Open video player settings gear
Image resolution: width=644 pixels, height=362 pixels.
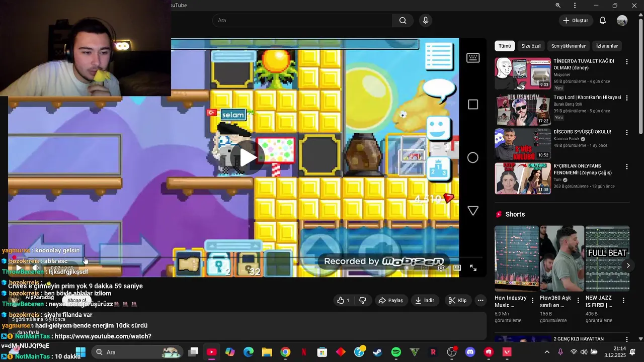441,268
